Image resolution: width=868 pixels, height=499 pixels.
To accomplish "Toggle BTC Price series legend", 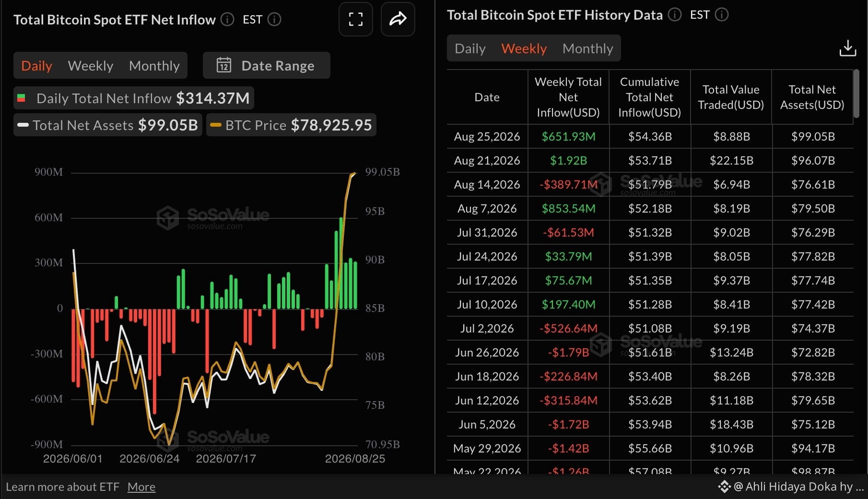I will click(291, 125).
